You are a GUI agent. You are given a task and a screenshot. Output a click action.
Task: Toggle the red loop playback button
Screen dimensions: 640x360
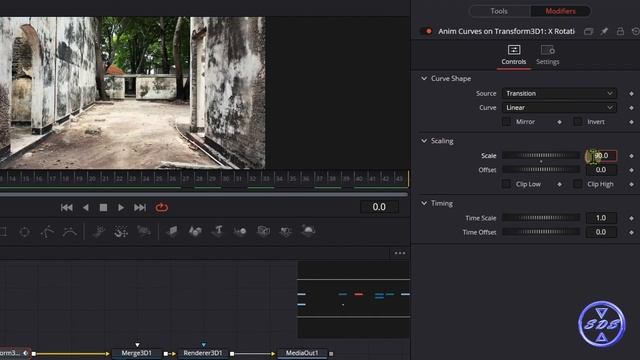point(162,207)
